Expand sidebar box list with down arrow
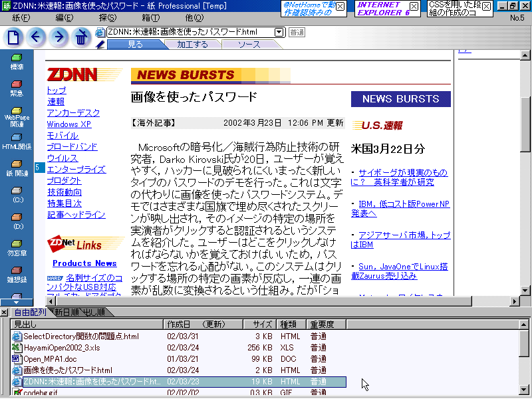Viewport: 532px width, 399px height. click(17, 302)
